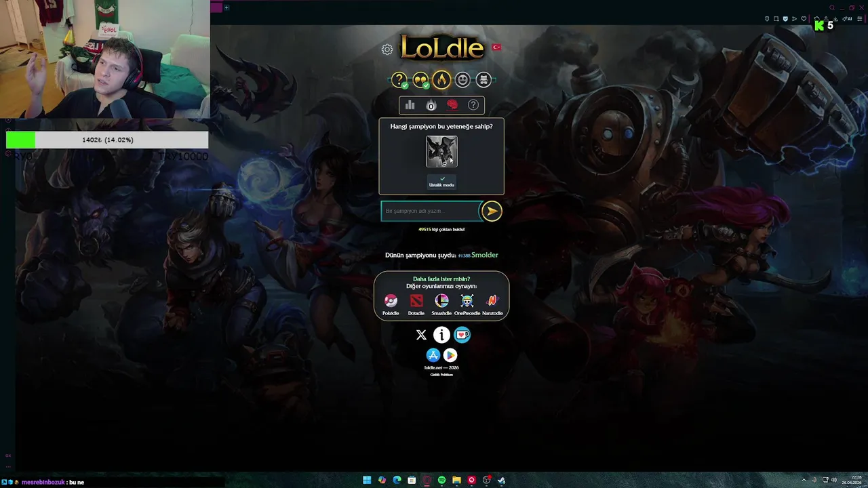Screen dimensions: 868x488
Task: Open the Google Play link
Action: [x=450, y=355]
